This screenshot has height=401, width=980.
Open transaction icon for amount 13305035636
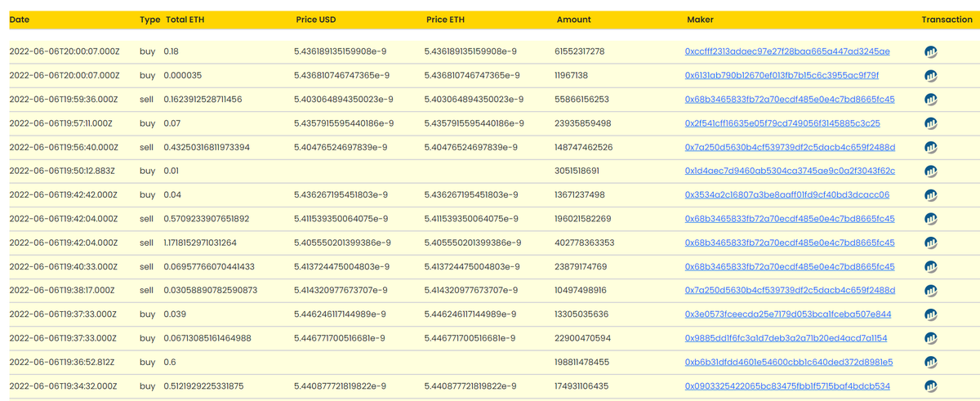click(930, 314)
